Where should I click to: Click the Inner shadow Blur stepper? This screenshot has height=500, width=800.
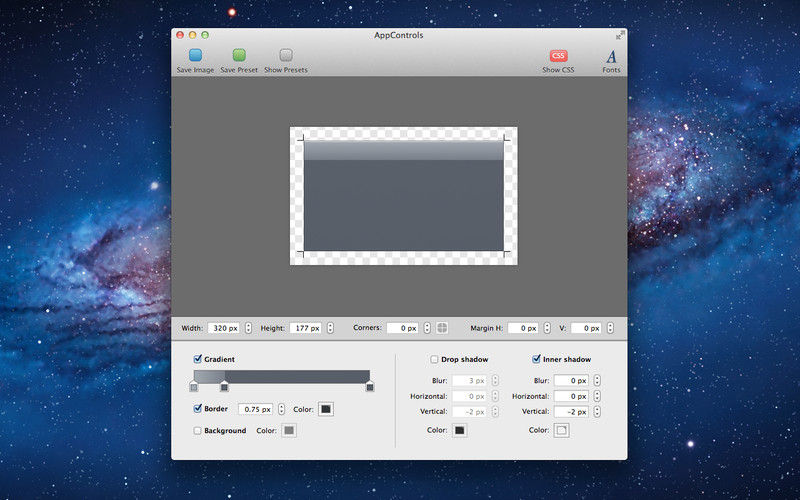pos(597,381)
